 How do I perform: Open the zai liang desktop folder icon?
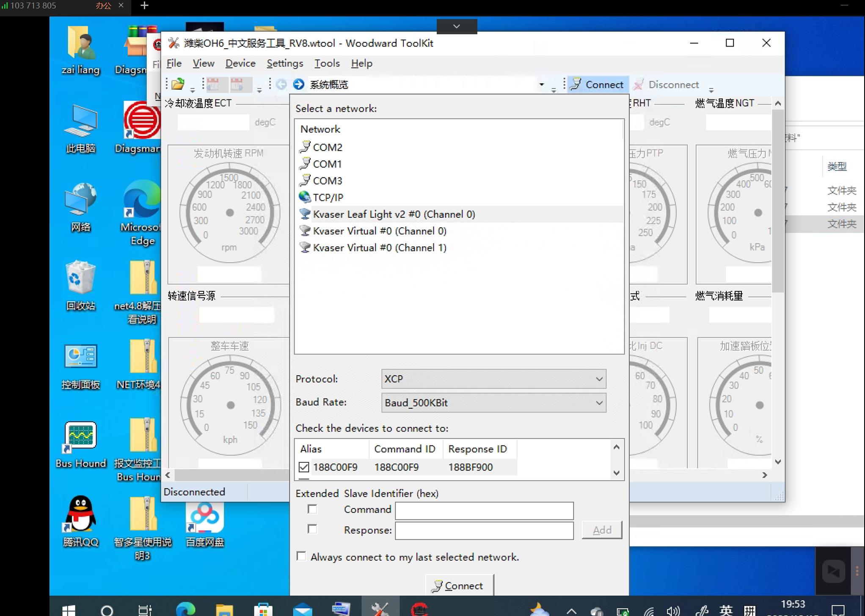(80, 50)
